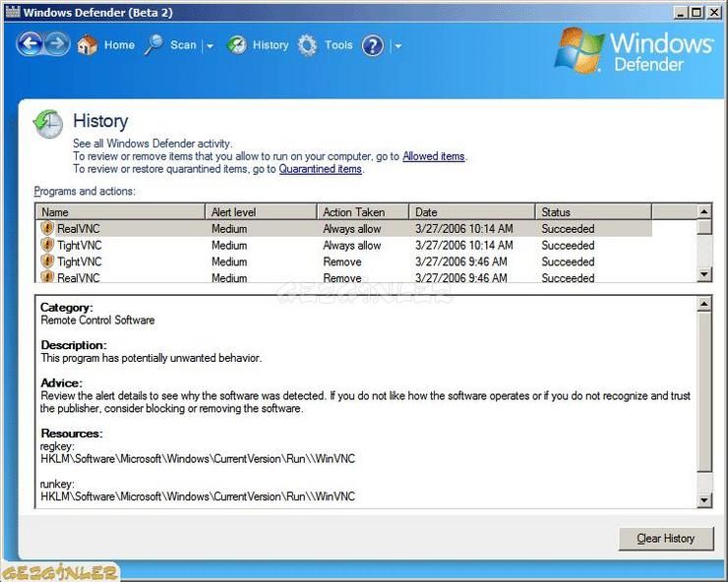Click shield icon of TightVNC Remove row

47,261
